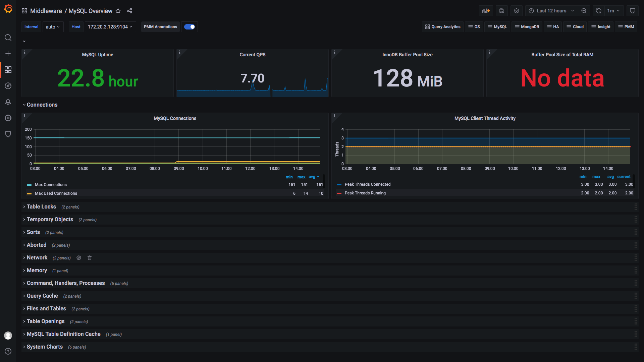
Task: Open dashboard settings gear in top bar
Action: 517,11
